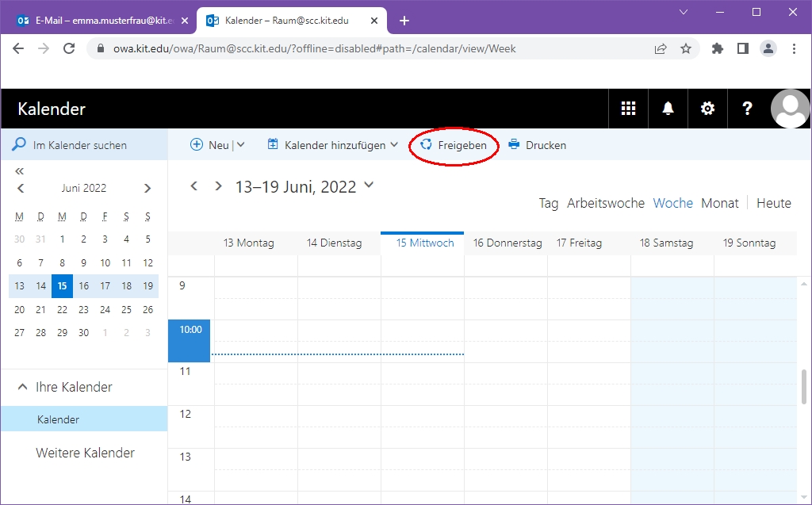Jump to Heute
Screen dimensions: 812x505
click(773, 203)
